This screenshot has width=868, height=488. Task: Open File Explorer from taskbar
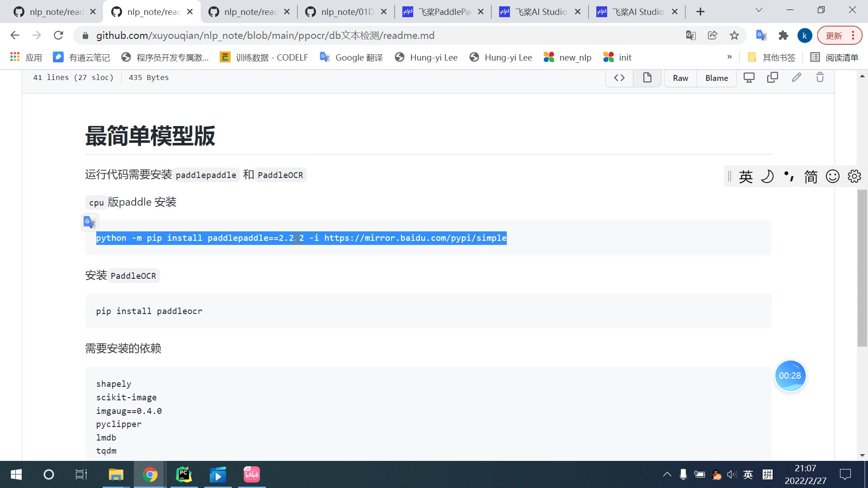[116, 474]
